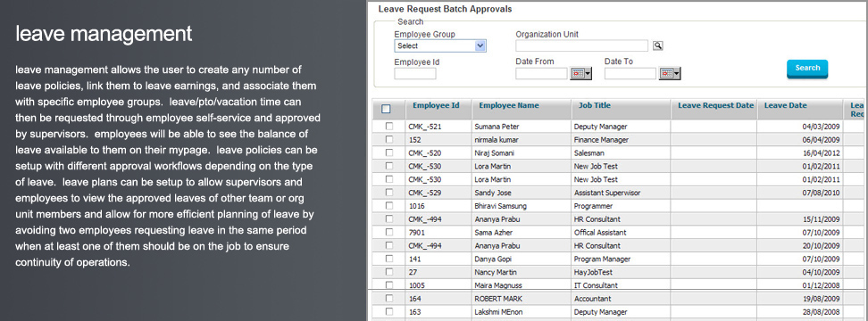Tick the select-all checkbox in table header
Screen dimensions: 868x321
click(387, 109)
